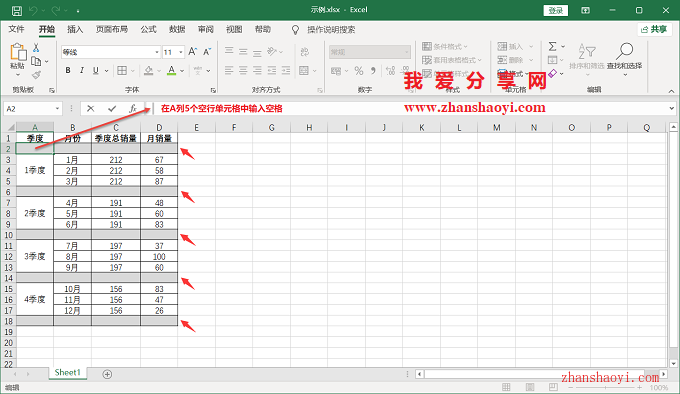Select the cell containing 100 in column D
The height and width of the screenshot is (394, 680).
coord(159,257)
